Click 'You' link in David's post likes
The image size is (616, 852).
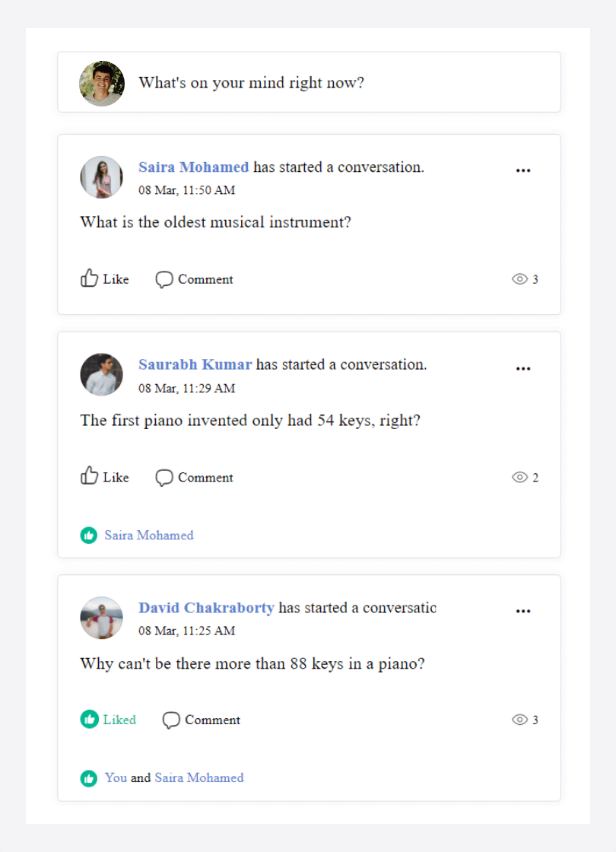(x=116, y=777)
